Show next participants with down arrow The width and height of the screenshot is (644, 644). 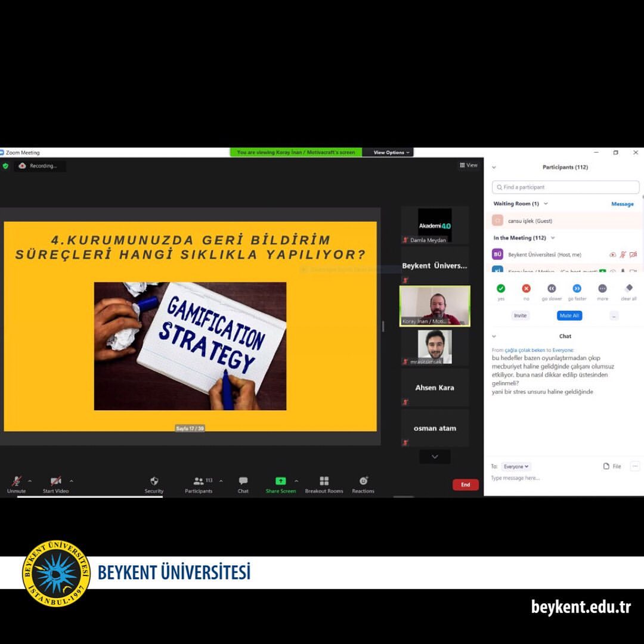435,457
